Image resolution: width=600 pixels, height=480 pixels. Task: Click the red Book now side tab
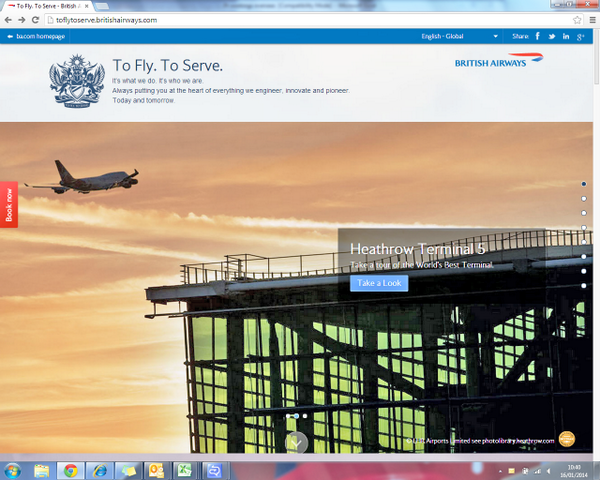9,204
